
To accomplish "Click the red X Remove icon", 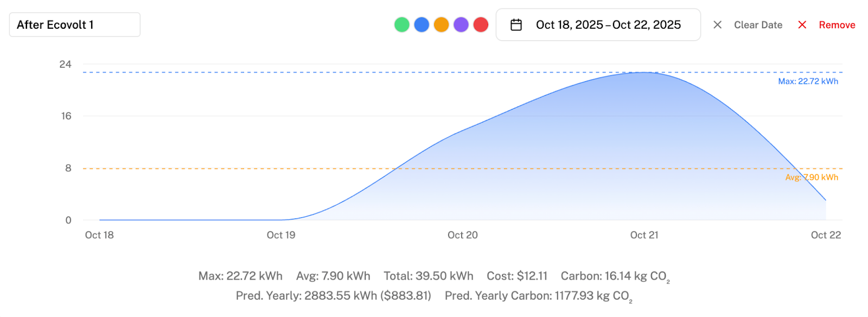I will coord(802,25).
